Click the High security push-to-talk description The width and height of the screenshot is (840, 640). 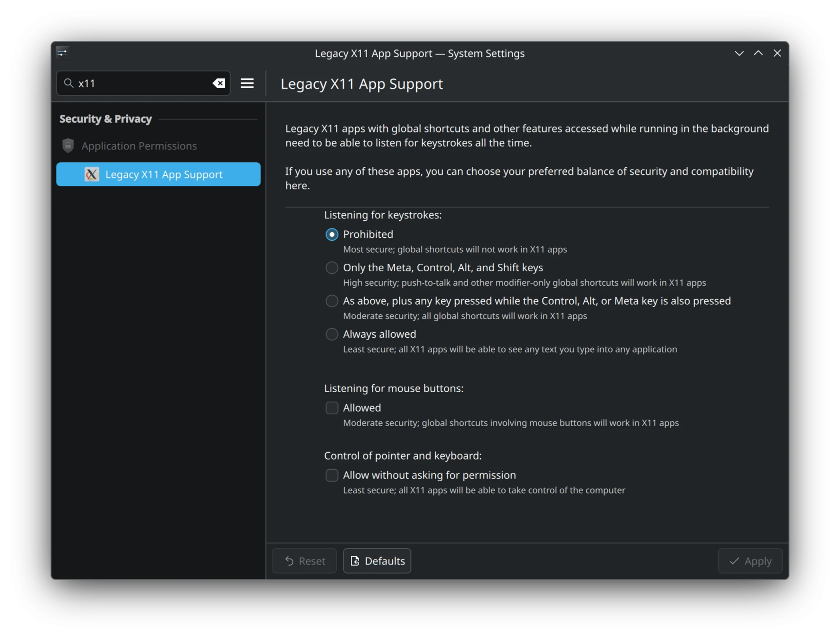coord(524,283)
